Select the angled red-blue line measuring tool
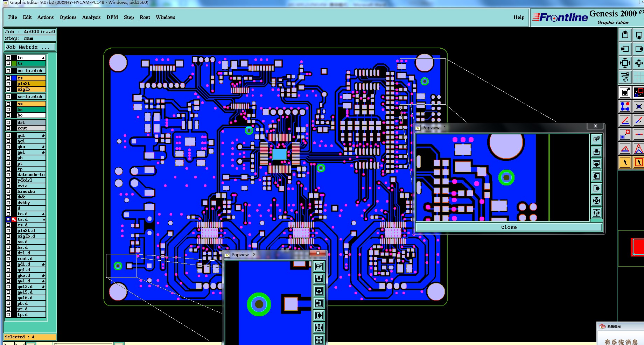The width and height of the screenshot is (644, 345). (625, 120)
